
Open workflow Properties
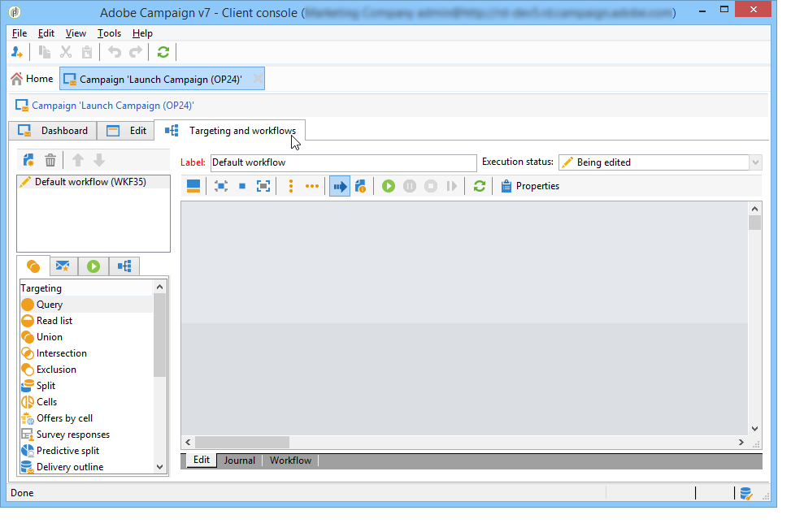(x=530, y=186)
